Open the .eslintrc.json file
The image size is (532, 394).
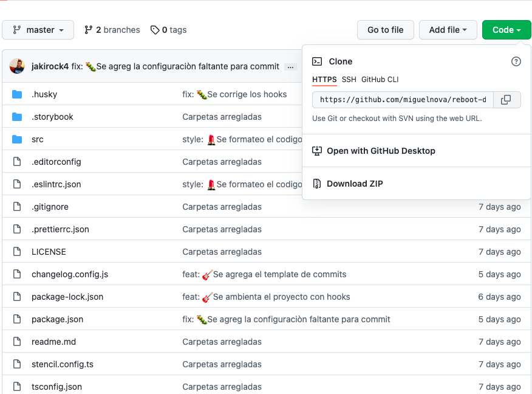click(x=56, y=184)
